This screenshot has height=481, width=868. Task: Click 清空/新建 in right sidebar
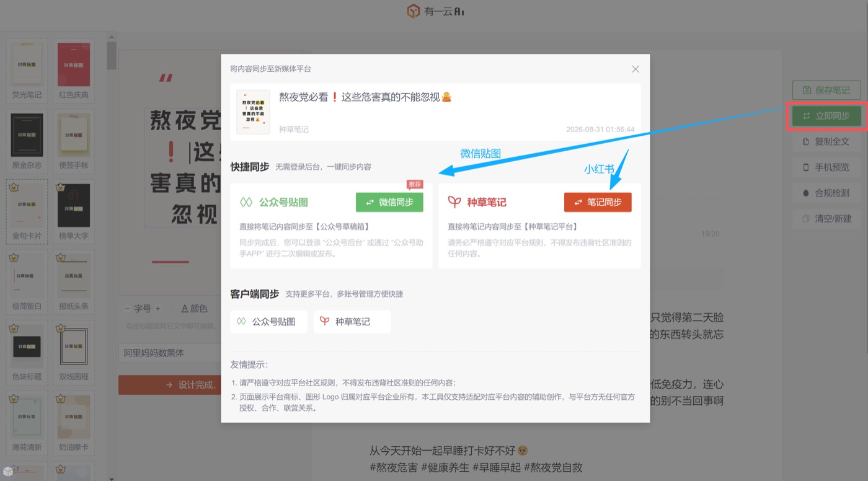826,219
